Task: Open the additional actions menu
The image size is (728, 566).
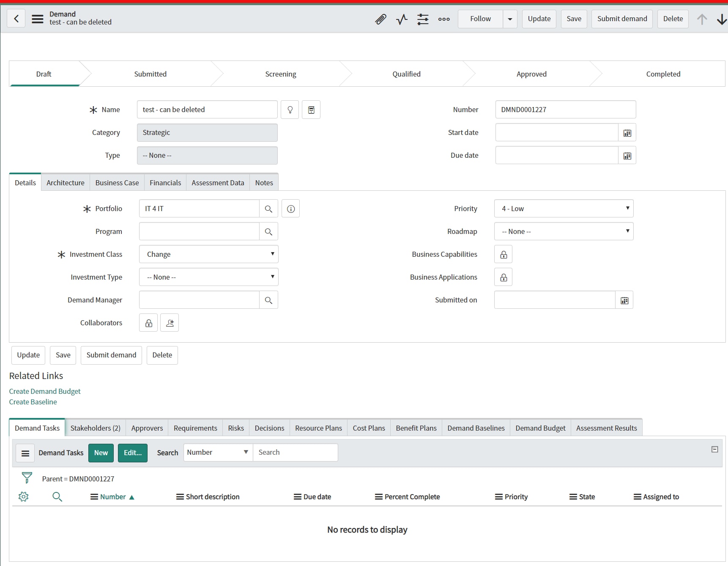Action: coord(443,19)
